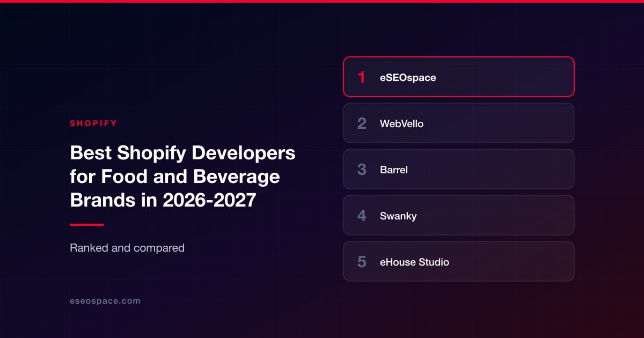This screenshot has width=644, height=338.
Task: Click the 'Ranked and compared' subtitle
Action: click(127, 248)
